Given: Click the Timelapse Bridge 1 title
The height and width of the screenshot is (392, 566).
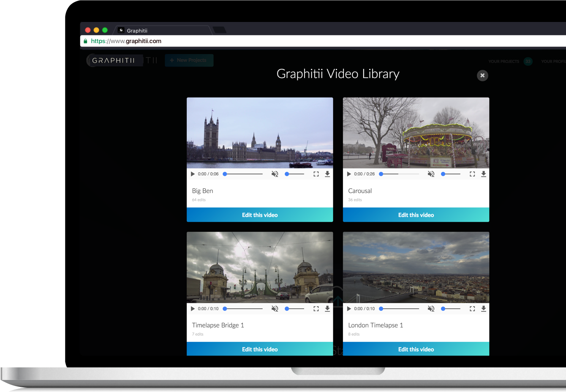Looking at the screenshot, I should click(218, 325).
